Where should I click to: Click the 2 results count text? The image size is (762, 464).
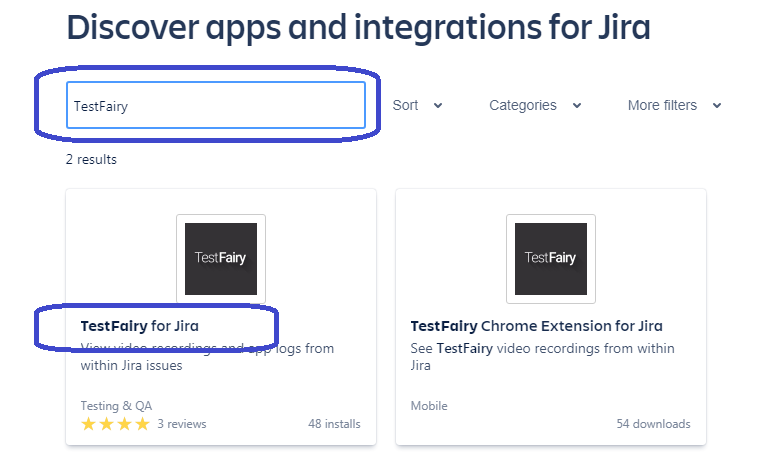pos(91,159)
